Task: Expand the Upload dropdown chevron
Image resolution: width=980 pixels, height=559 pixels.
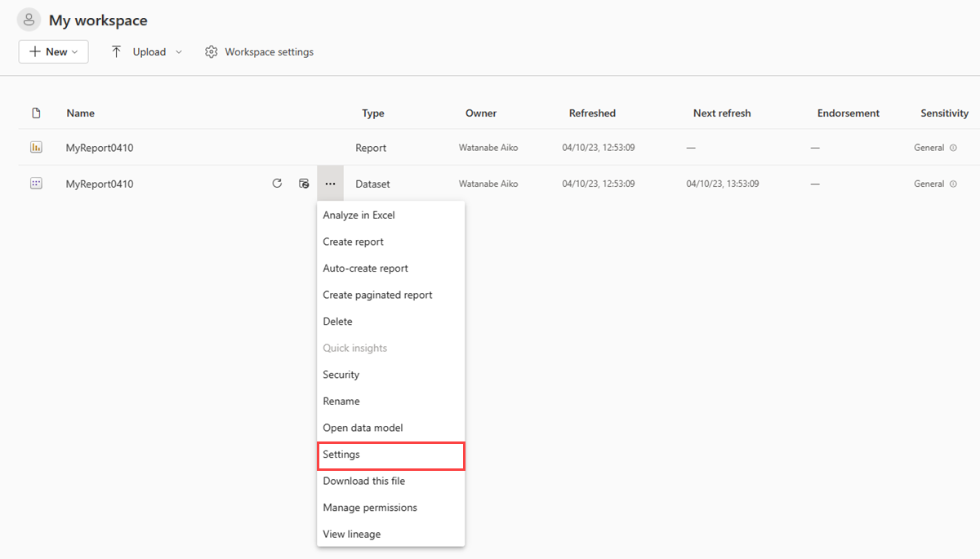Action: tap(177, 51)
